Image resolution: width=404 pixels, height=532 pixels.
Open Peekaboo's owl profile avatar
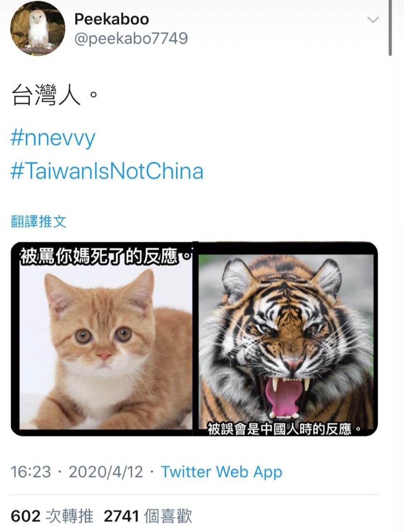(38, 28)
